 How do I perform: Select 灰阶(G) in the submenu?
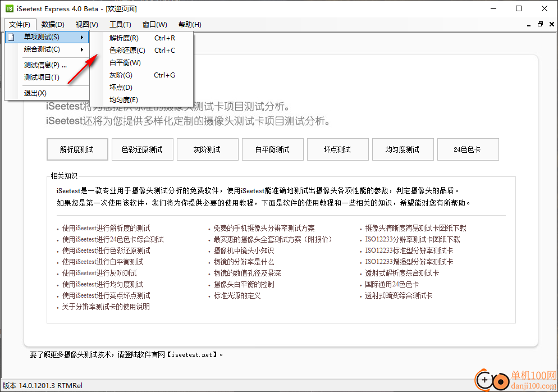point(141,75)
